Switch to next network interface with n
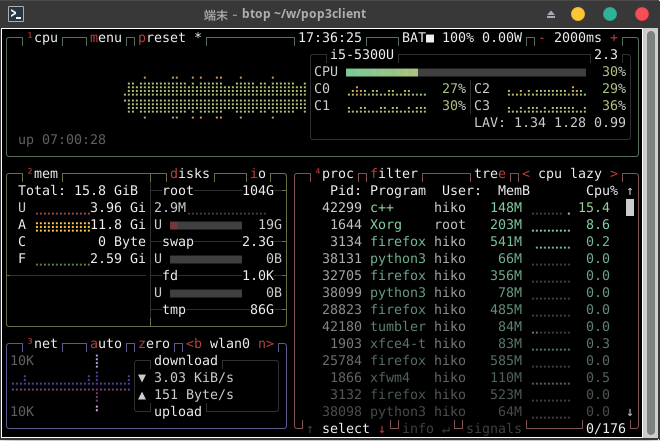The width and height of the screenshot is (660, 441). (x=266, y=343)
